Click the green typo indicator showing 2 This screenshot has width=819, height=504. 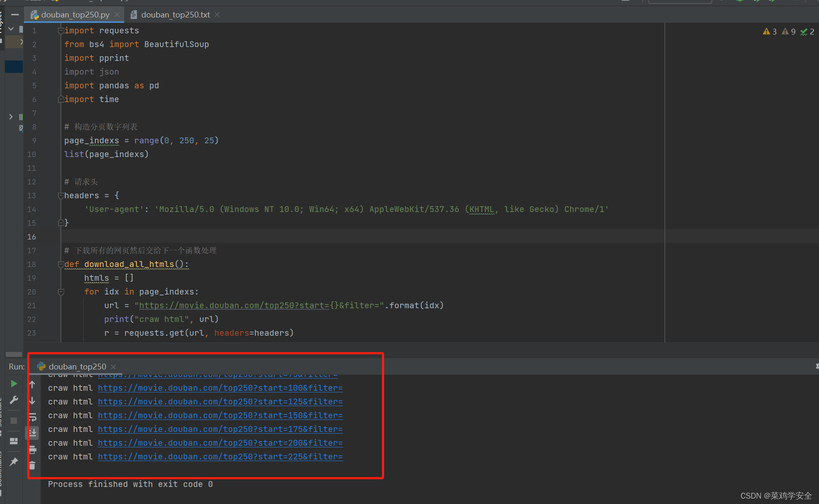807,32
